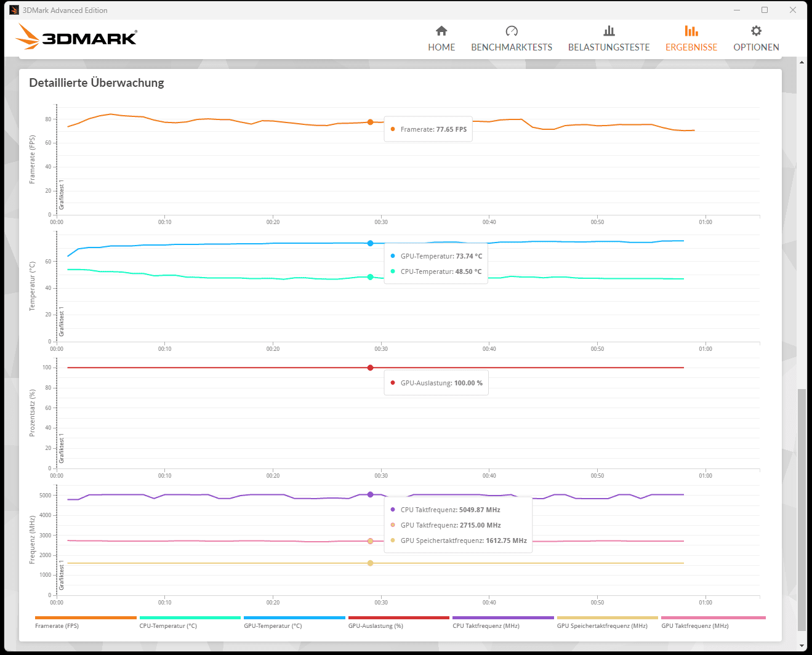Image resolution: width=812 pixels, height=655 pixels.
Task: Click the Ergebnisse orange chart icon
Action: click(691, 31)
